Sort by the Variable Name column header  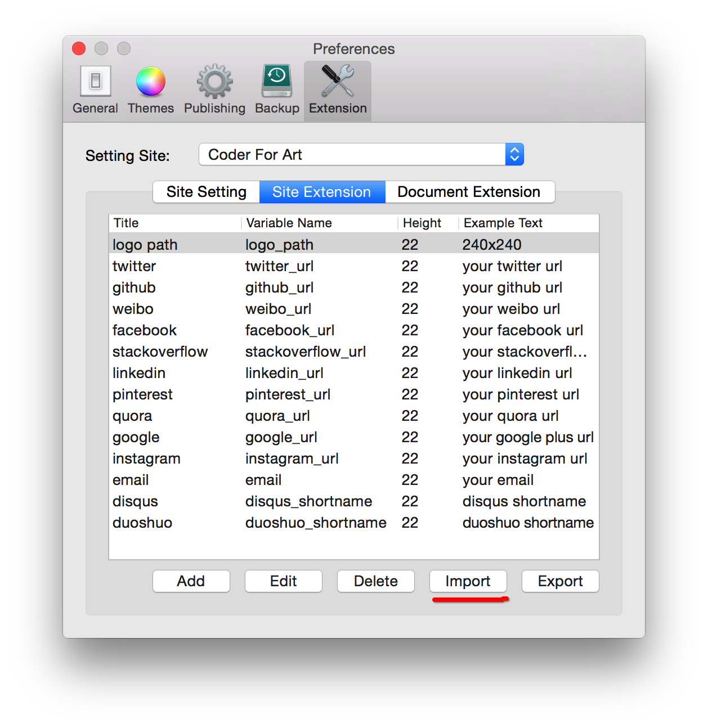pyautogui.click(x=320, y=223)
